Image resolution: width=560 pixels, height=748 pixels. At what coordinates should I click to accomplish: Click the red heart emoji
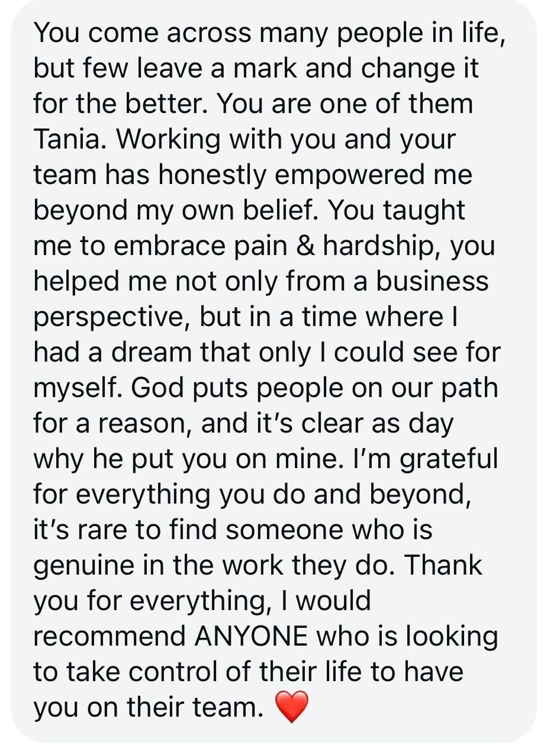click(292, 707)
